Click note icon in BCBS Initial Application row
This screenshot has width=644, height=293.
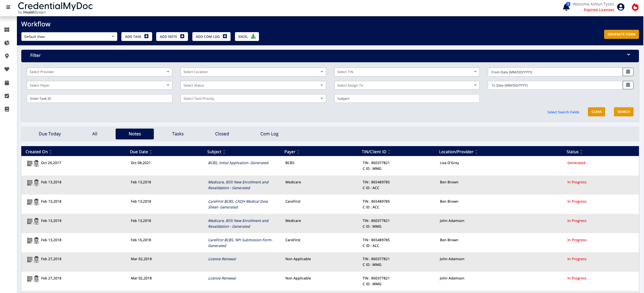(30, 163)
